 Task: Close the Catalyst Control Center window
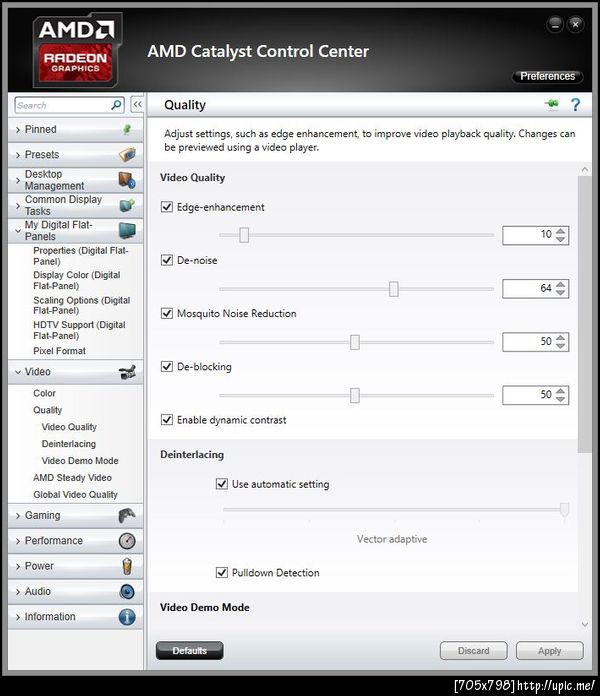tap(576, 24)
